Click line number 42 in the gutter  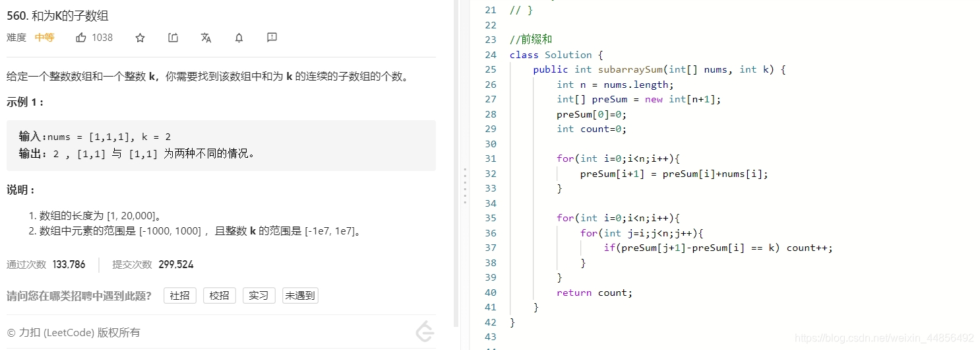489,322
